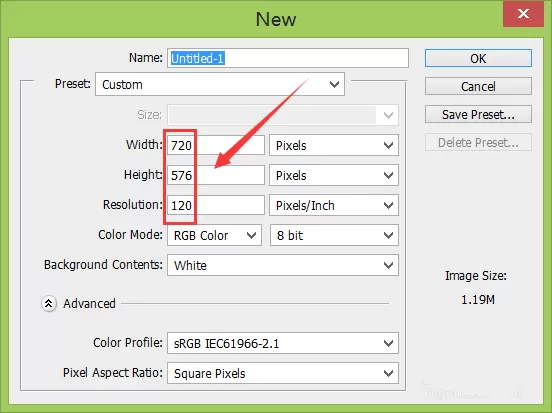552x413 pixels.
Task: Click the Height field showing 576
Action: coord(215,175)
